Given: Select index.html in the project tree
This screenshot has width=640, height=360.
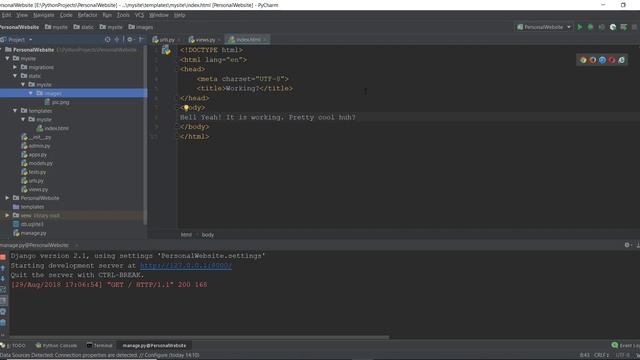Looking at the screenshot, I should 53,128.
